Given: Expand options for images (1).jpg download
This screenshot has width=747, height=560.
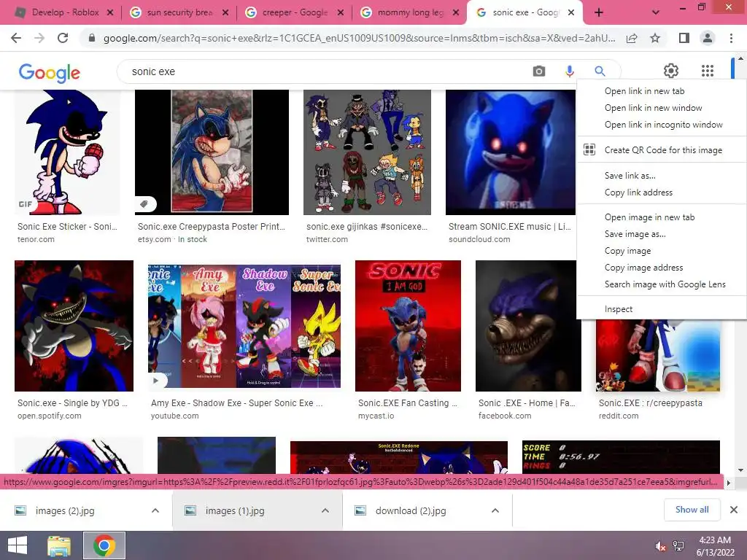Looking at the screenshot, I should 325,510.
